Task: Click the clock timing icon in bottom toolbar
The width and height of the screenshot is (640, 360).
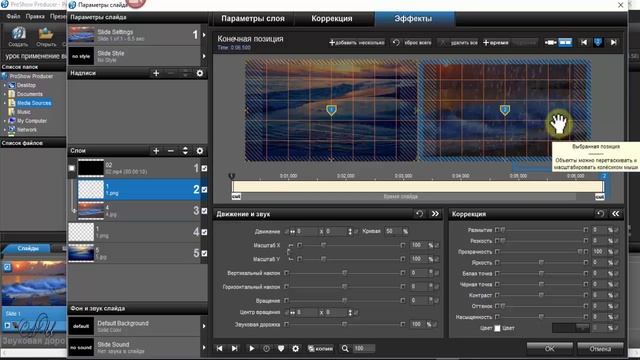Action: [266, 348]
